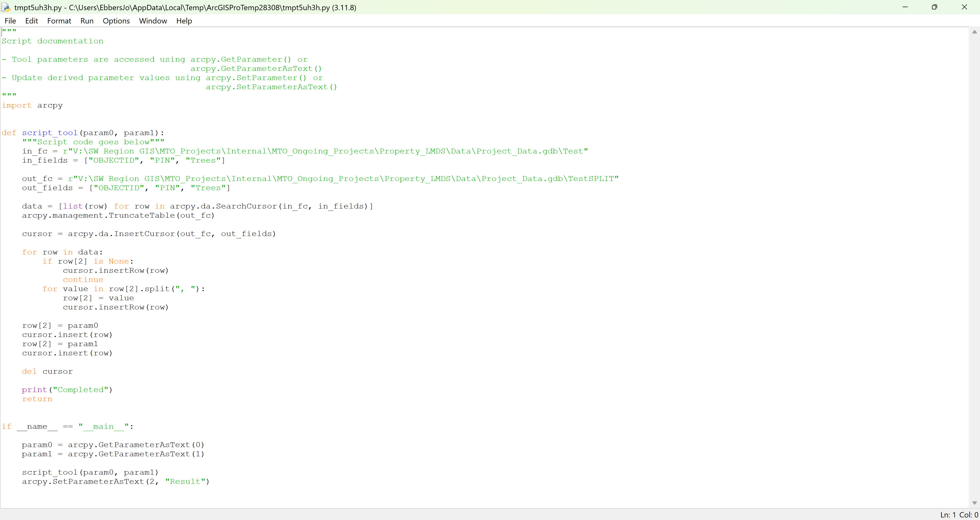The height and width of the screenshot is (520, 980).
Task: Place cursor on the import arcpy line
Action: (x=32, y=105)
